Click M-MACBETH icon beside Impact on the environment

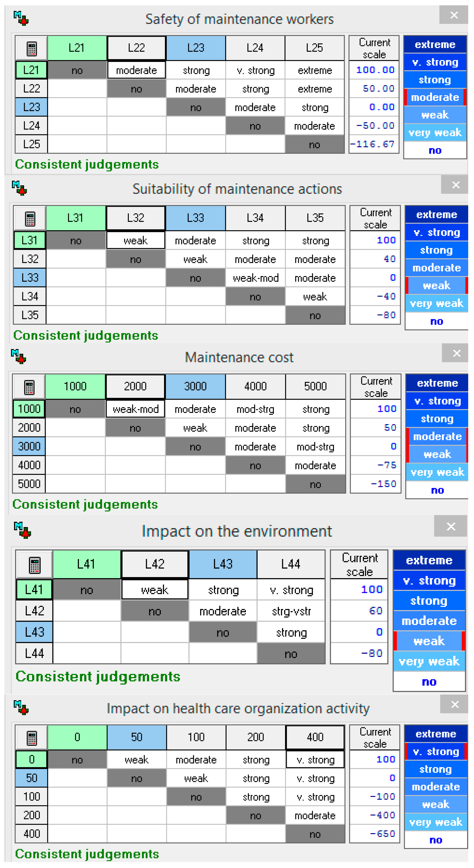point(22,530)
